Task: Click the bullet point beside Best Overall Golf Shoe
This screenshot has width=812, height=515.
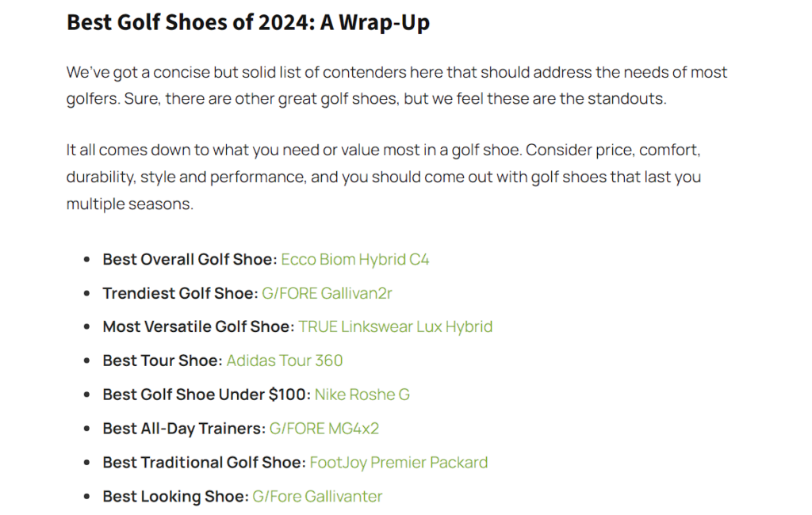Action: (87, 260)
